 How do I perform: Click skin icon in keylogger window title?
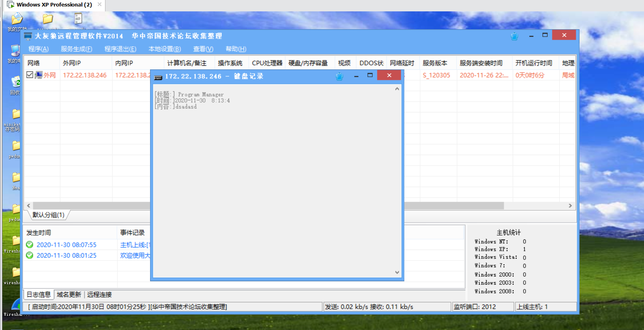pos(339,76)
